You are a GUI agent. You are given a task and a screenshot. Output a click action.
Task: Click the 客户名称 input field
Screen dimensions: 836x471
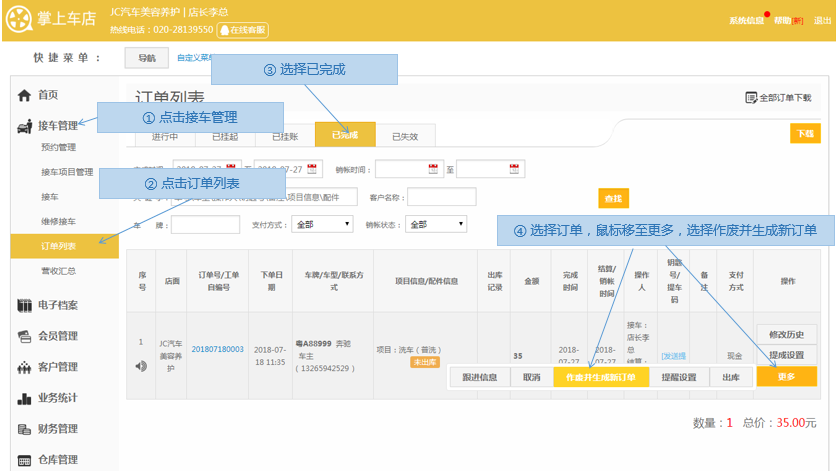(441, 197)
